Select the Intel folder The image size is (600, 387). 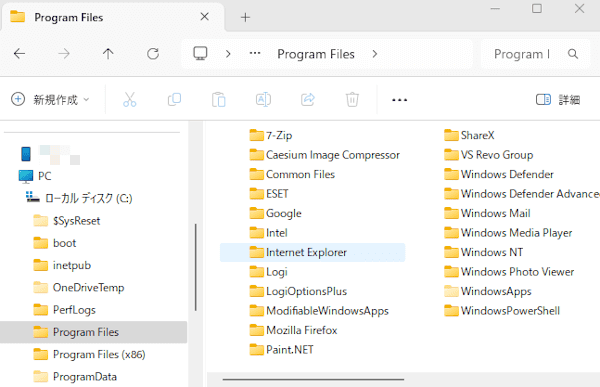pyautogui.click(x=268, y=233)
